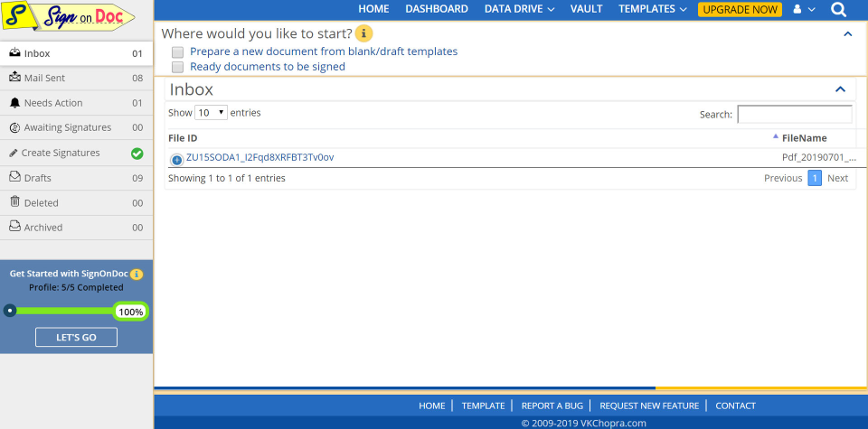Viewport: 868px width, 429px height.
Task: Sort by the File ID column header
Action: [183, 138]
